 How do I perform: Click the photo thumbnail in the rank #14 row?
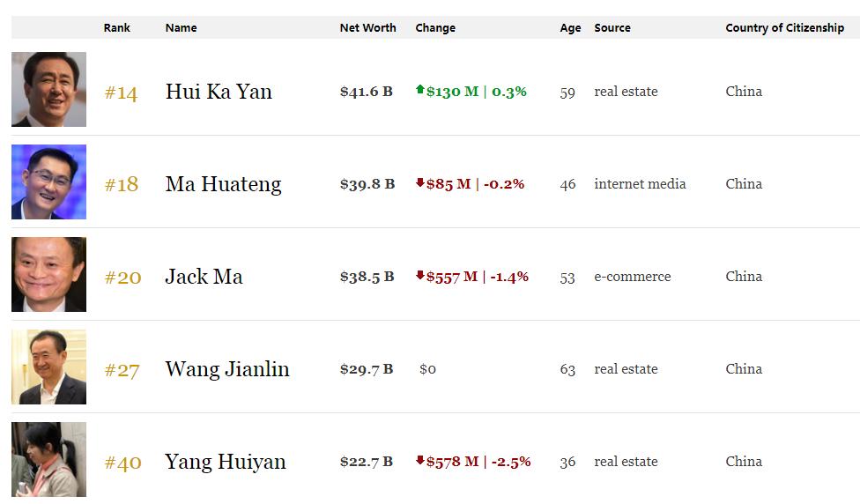pyautogui.click(x=48, y=90)
